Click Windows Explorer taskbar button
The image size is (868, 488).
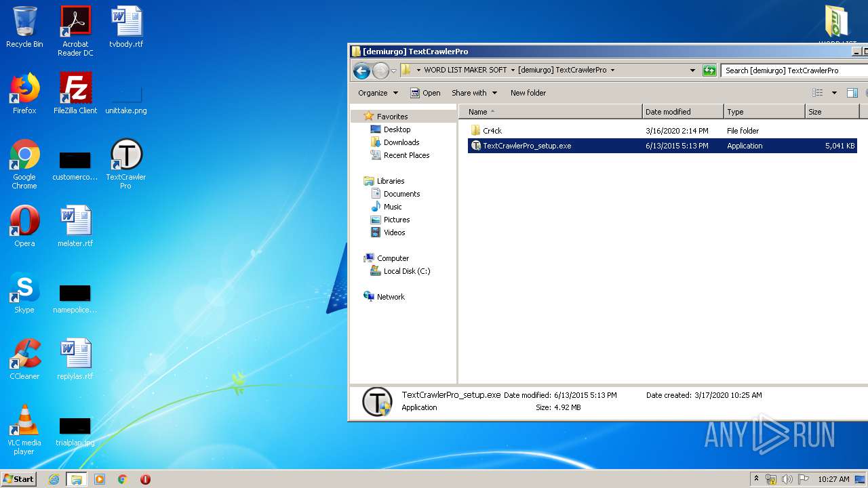click(77, 479)
